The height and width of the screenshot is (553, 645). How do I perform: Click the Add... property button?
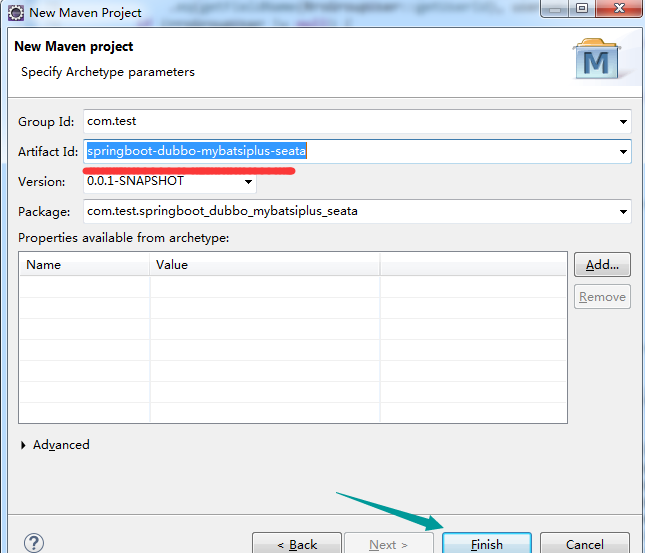tap(602, 265)
